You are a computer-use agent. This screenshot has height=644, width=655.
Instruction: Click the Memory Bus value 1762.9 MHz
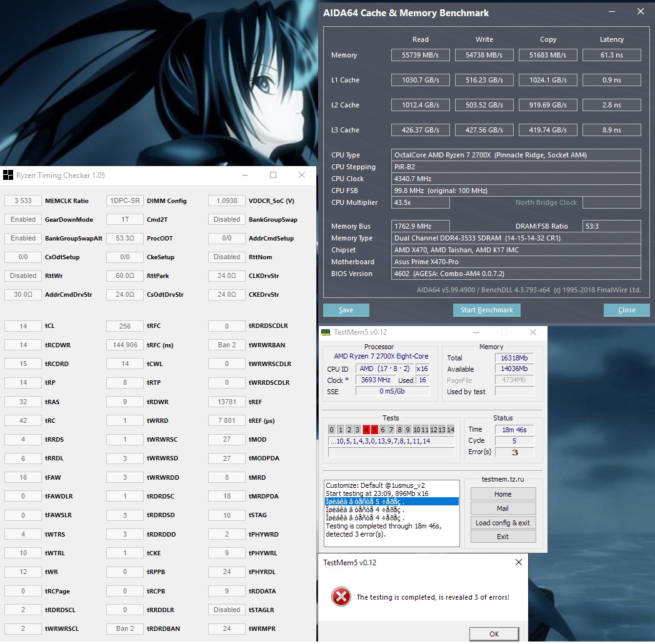pyautogui.click(x=420, y=225)
